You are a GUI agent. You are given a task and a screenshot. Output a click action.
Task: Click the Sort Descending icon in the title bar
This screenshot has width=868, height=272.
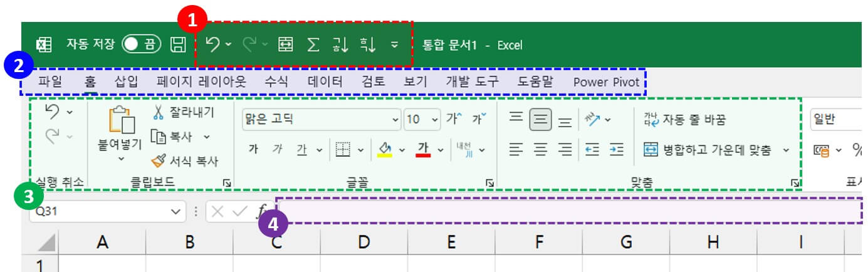pyautogui.click(x=367, y=44)
